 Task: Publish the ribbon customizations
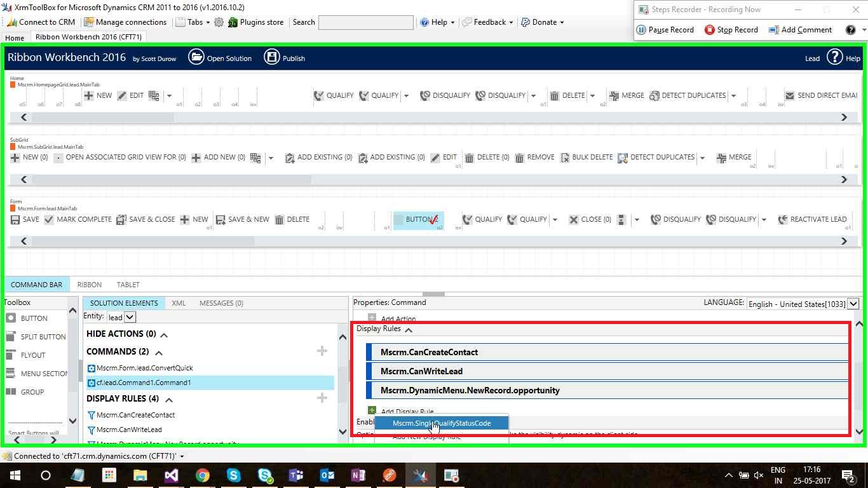(x=285, y=58)
